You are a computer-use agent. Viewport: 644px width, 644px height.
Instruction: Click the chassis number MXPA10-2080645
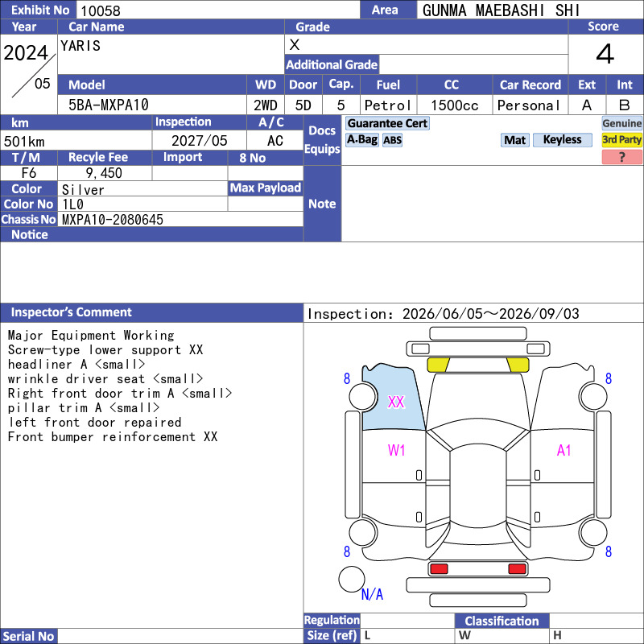click(x=113, y=220)
